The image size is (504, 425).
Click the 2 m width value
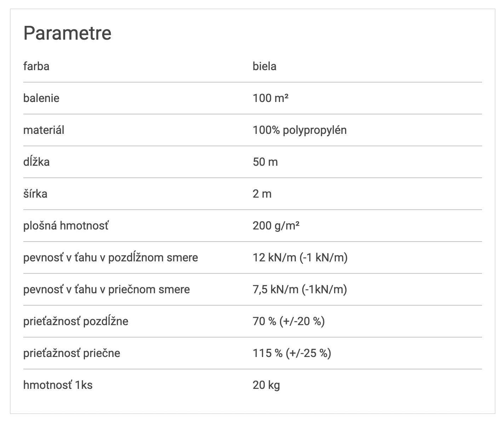pos(262,194)
